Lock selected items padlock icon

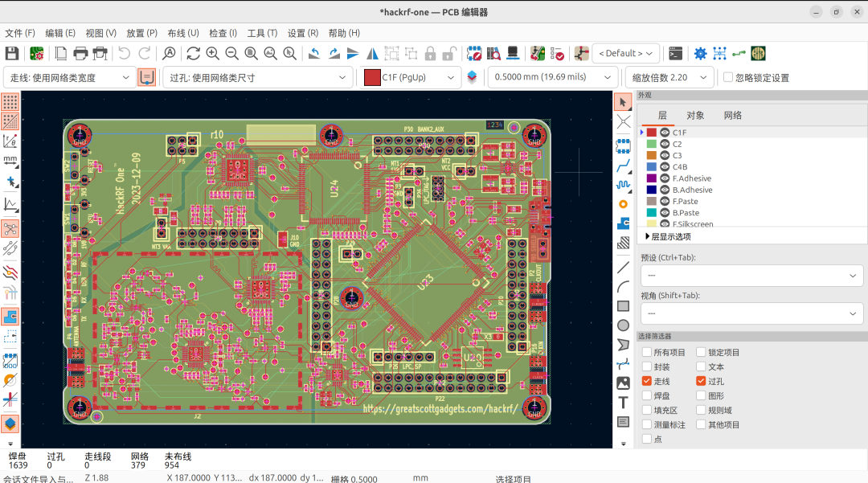coord(430,54)
